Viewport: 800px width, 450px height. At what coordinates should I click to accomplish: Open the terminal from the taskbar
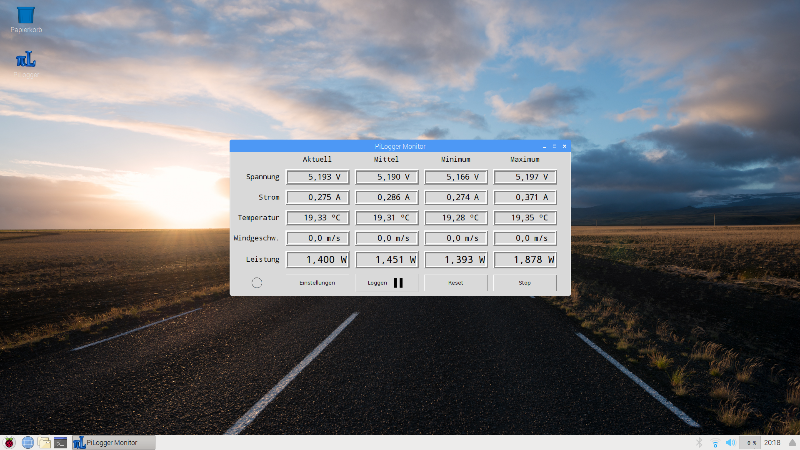[x=60, y=442]
